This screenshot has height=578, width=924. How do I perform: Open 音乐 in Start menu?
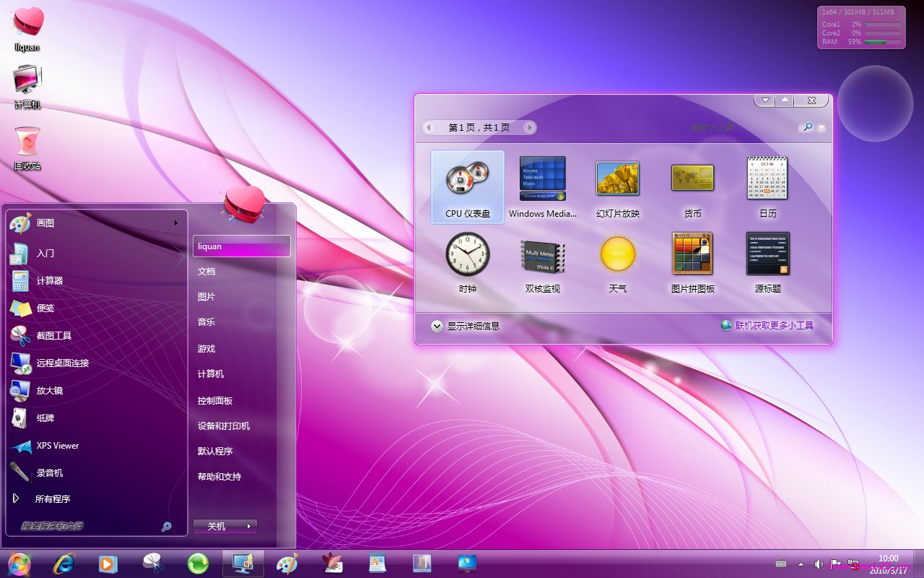pos(242,322)
